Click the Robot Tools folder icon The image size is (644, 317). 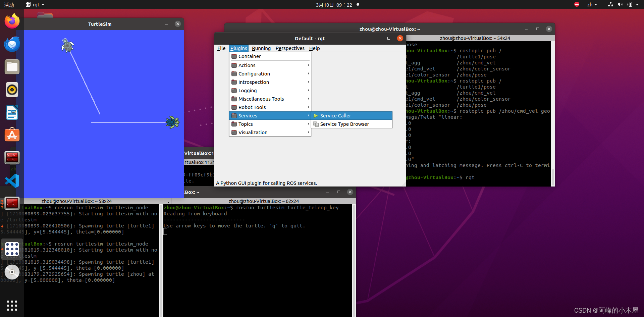[x=234, y=107]
